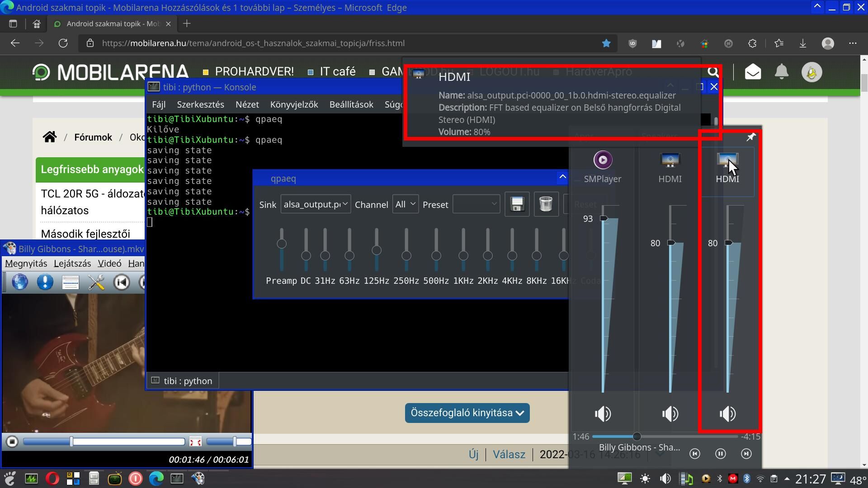
Task: Delete the preset with the trash icon
Action: [546, 204]
